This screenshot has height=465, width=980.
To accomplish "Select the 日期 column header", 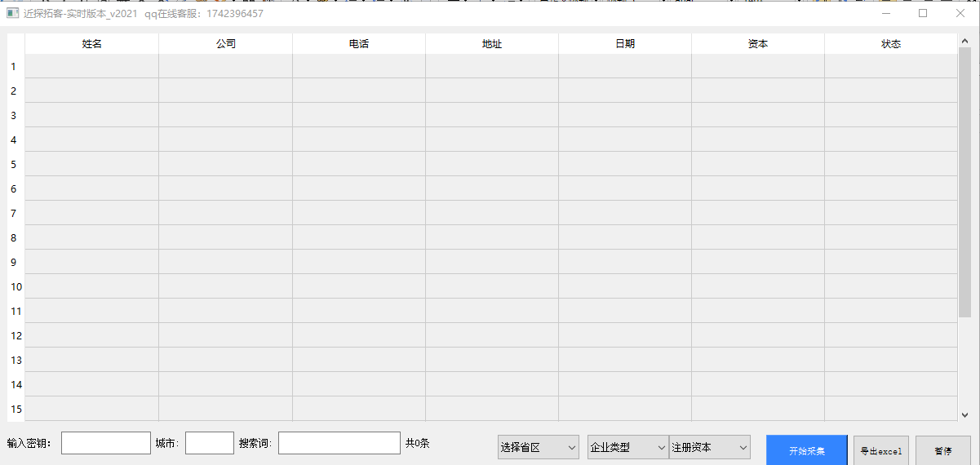I will tap(625, 44).
